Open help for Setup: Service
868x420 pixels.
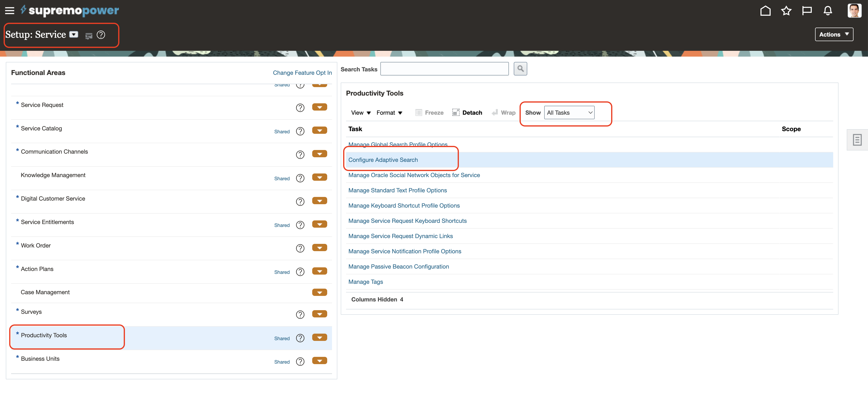[101, 35]
